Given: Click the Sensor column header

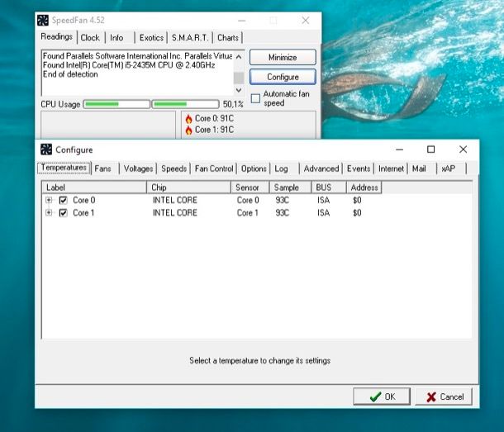Looking at the screenshot, I should pyautogui.click(x=250, y=188).
